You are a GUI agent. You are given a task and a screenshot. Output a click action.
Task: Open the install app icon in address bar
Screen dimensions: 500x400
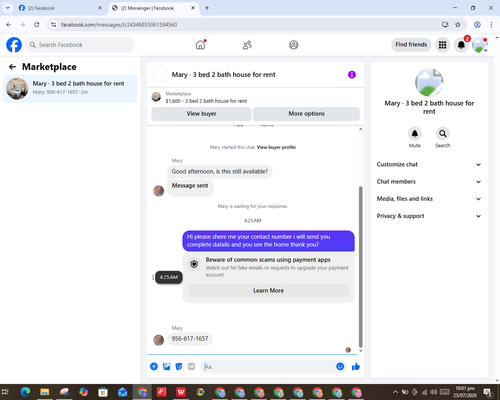click(x=445, y=25)
